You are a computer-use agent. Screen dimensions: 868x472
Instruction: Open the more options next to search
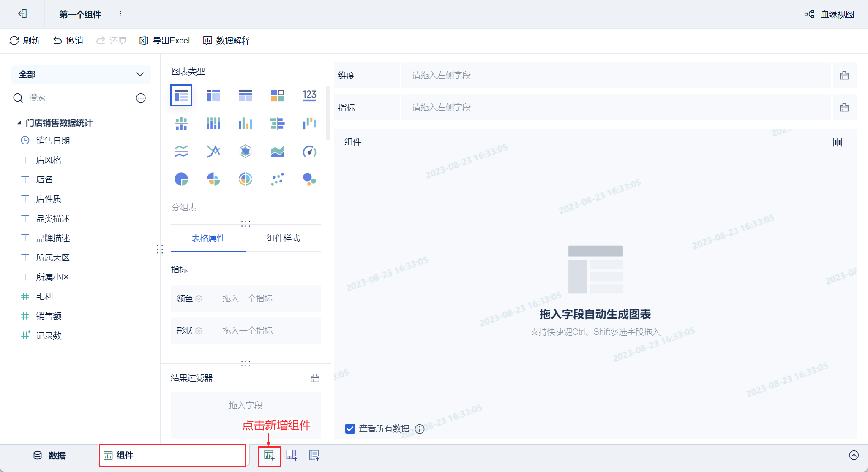click(141, 98)
